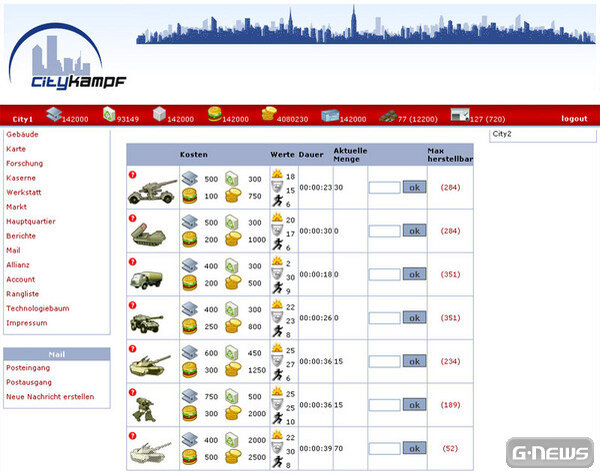The height and width of the screenshot is (473, 600).
Task: Open the Karte page
Action: [x=16, y=149]
